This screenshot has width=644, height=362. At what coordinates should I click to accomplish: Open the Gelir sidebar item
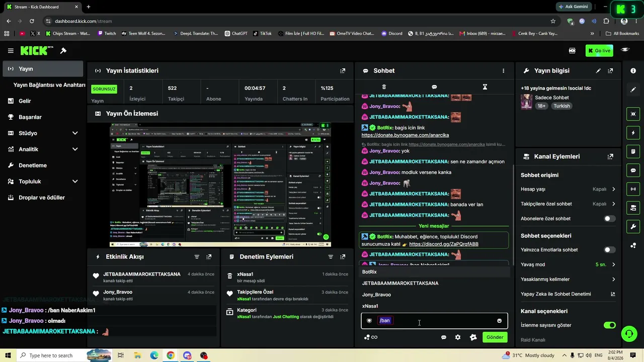click(x=43, y=101)
